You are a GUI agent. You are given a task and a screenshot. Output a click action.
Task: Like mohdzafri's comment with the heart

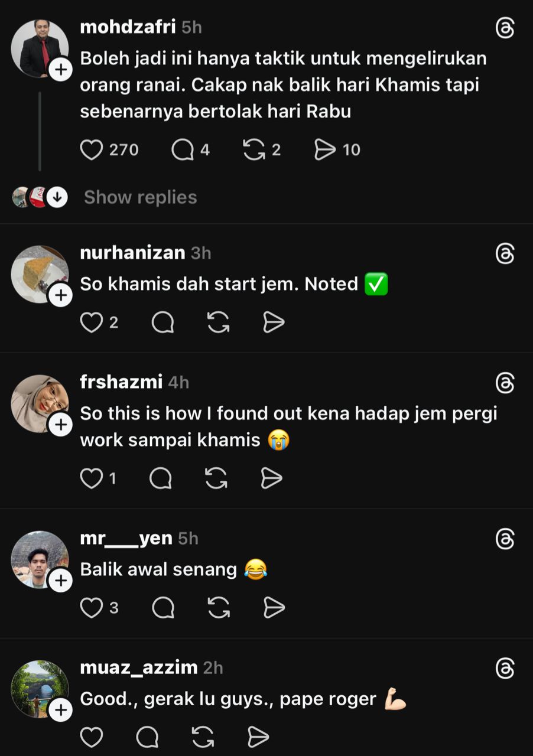click(92, 150)
